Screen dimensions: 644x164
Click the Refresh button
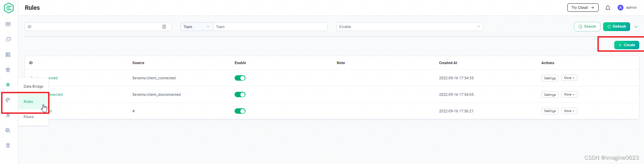(x=617, y=27)
